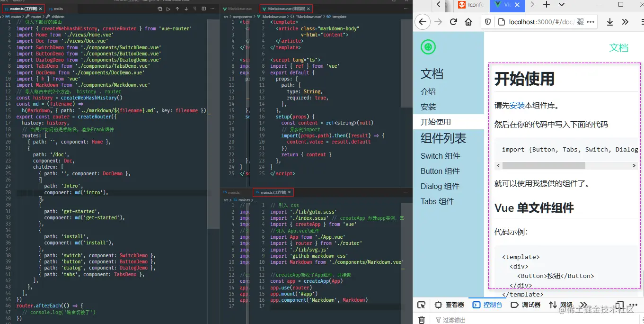Close the main.ts (工作树) tab
644x324 pixels.
coord(290,193)
